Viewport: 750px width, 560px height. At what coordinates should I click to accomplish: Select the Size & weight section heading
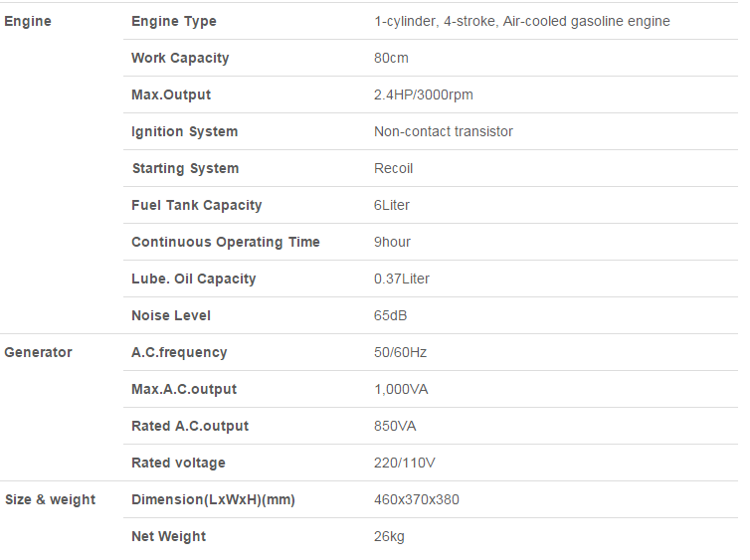50,499
